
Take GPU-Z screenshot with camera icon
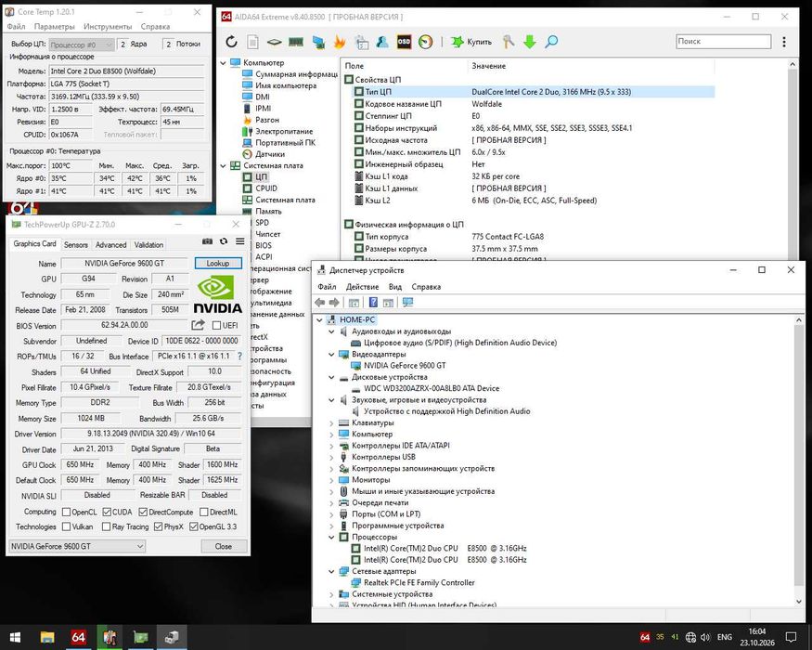tap(207, 241)
